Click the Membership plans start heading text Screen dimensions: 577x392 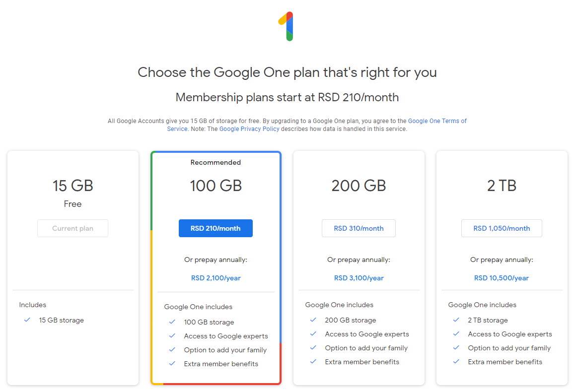tap(287, 97)
